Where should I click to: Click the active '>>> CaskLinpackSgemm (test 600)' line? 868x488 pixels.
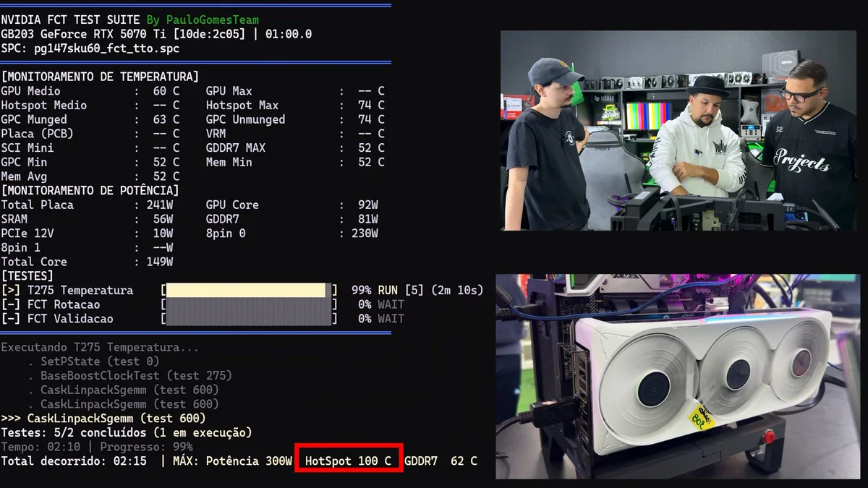(x=103, y=419)
